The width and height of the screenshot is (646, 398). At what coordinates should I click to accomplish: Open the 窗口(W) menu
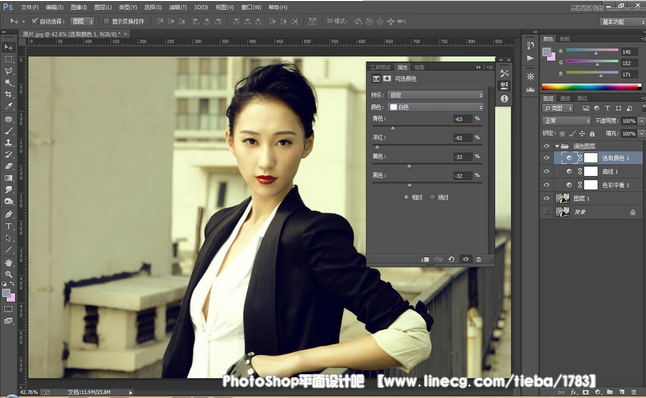tap(251, 7)
